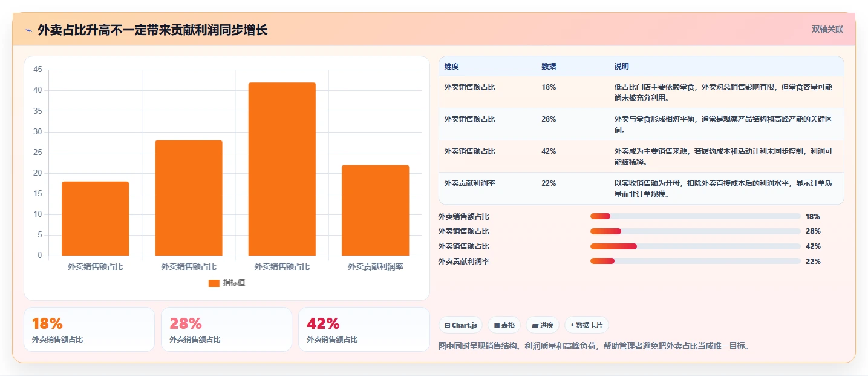Open the 表格 chip
Screen dimensions: 868x376
click(504, 325)
